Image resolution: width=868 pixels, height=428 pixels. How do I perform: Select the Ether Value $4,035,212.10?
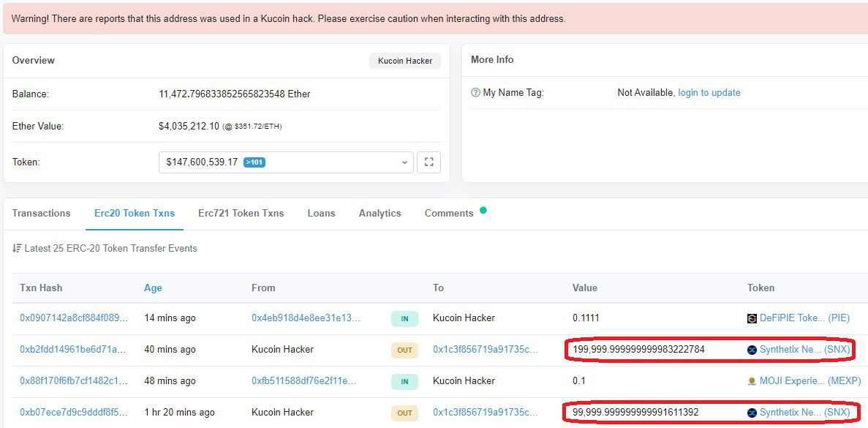pos(189,127)
